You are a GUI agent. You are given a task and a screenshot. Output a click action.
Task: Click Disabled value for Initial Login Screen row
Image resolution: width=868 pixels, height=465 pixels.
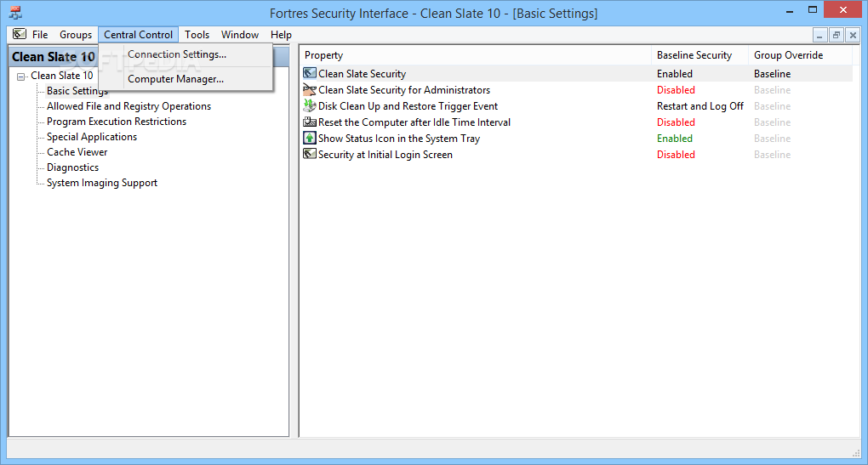[x=676, y=155]
